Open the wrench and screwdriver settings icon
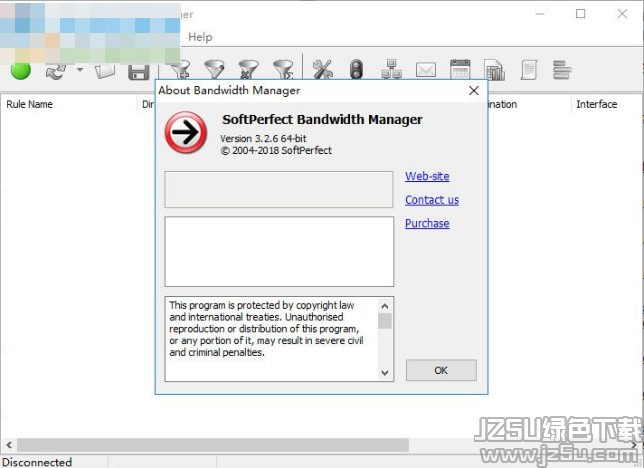The height and width of the screenshot is (468, 644). (322, 69)
